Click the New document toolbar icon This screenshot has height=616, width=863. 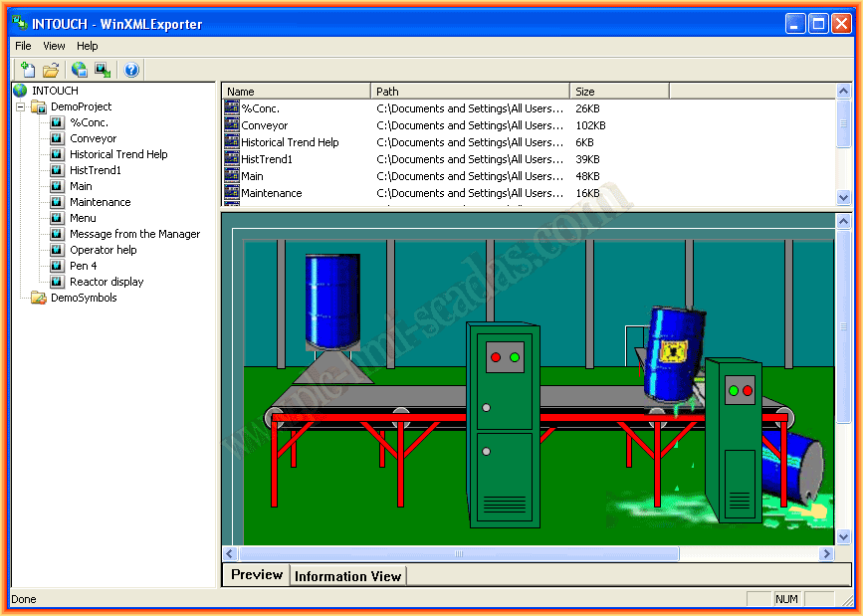pos(28,70)
